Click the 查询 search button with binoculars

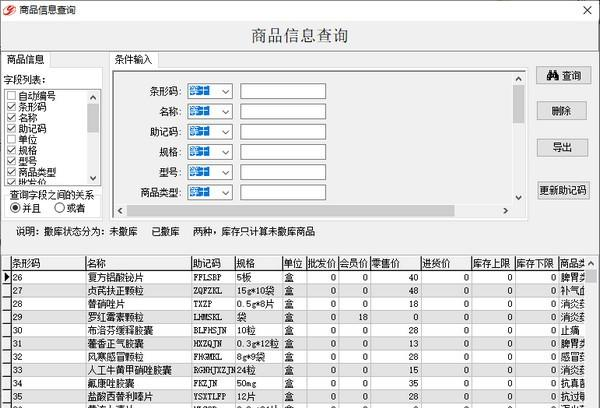(x=563, y=76)
